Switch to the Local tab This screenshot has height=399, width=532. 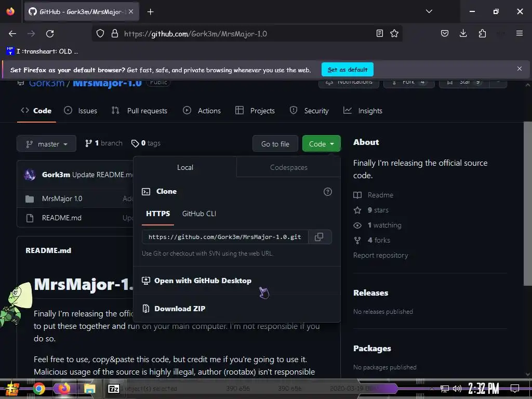(185, 167)
